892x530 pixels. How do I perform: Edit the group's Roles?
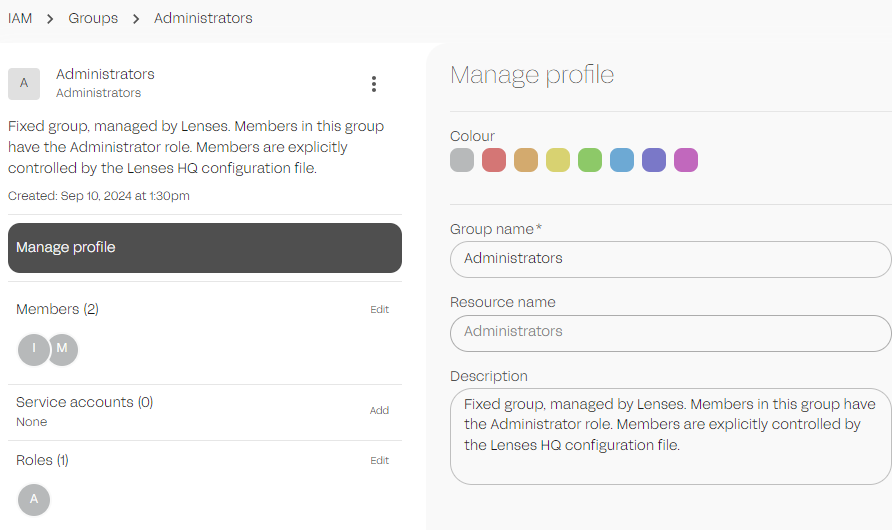point(379,461)
